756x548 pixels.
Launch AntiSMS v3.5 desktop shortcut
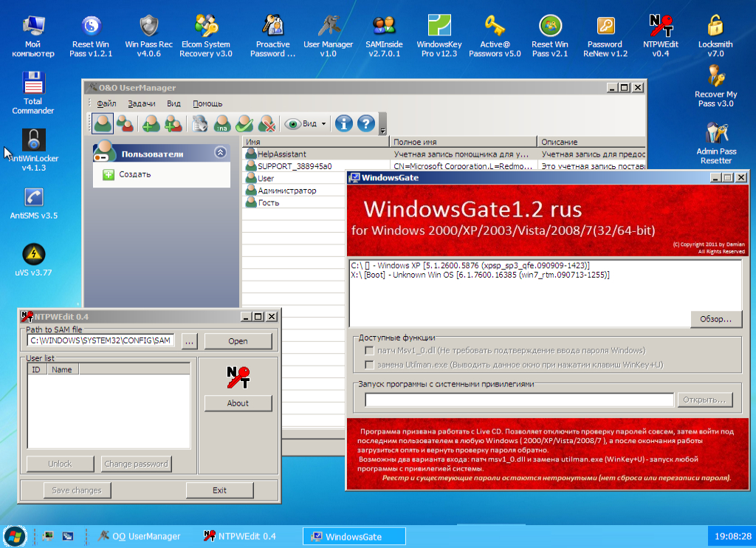click(x=34, y=202)
